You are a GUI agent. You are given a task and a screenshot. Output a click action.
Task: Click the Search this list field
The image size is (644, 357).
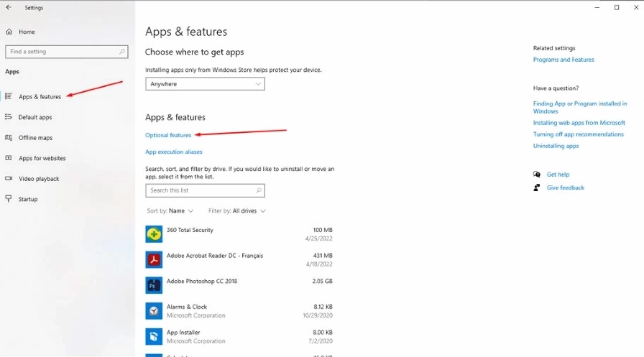(x=201, y=190)
